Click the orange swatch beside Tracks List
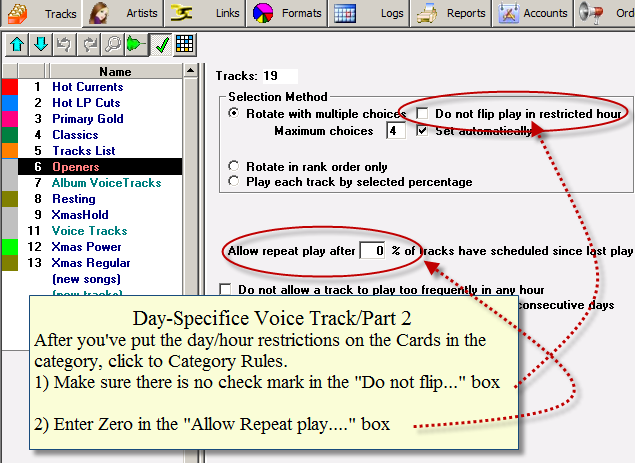 10,151
